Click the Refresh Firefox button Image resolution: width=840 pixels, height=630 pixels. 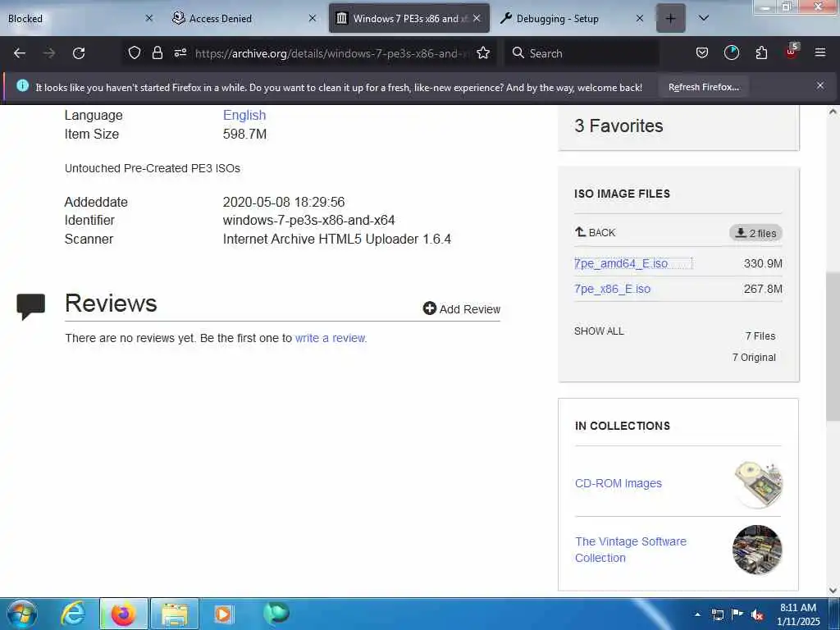click(703, 87)
